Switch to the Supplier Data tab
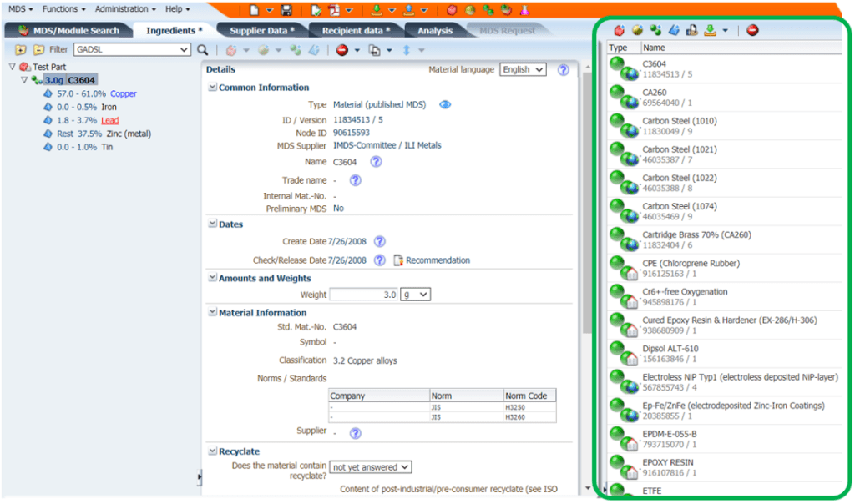855x504 pixels. (261, 31)
